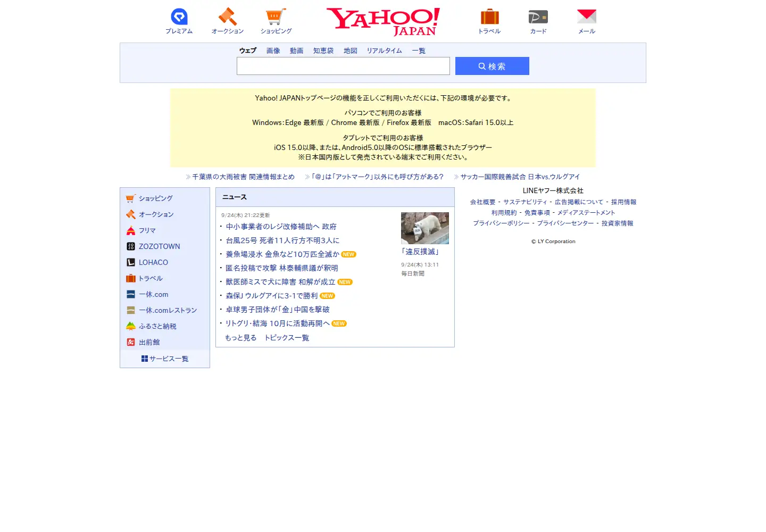Open footer 投資家情報 link
This screenshot has height=532, width=766.
click(x=618, y=223)
